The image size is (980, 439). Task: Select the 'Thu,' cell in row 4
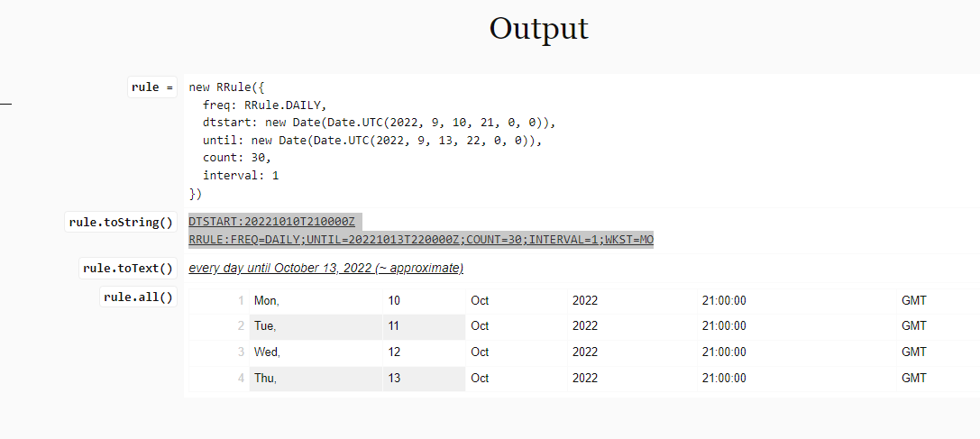[x=316, y=379]
